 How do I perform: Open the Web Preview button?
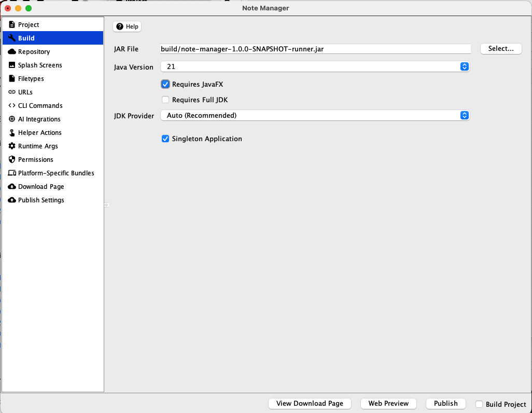tap(388, 404)
